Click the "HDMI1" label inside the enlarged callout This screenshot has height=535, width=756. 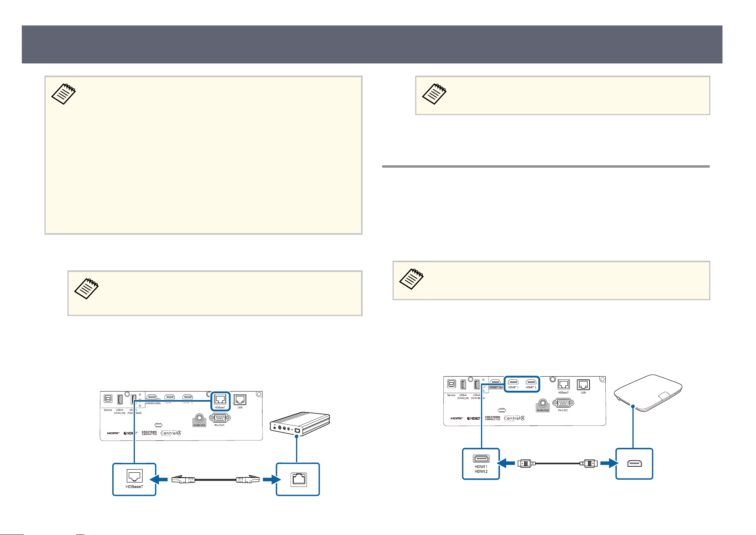[x=481, y=467]
